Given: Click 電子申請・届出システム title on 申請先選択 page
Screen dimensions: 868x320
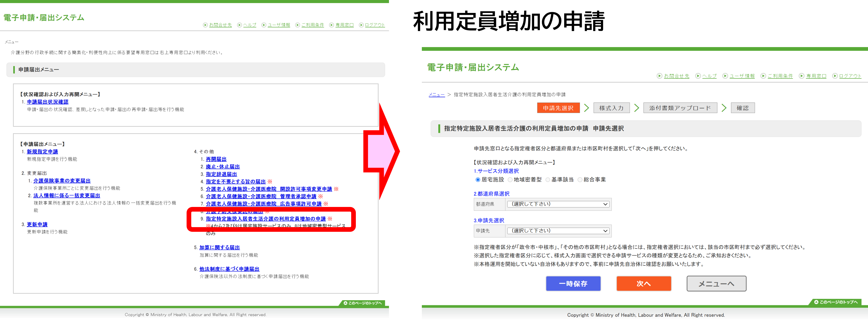Looking at the screenshot, I should click(473, 67).
